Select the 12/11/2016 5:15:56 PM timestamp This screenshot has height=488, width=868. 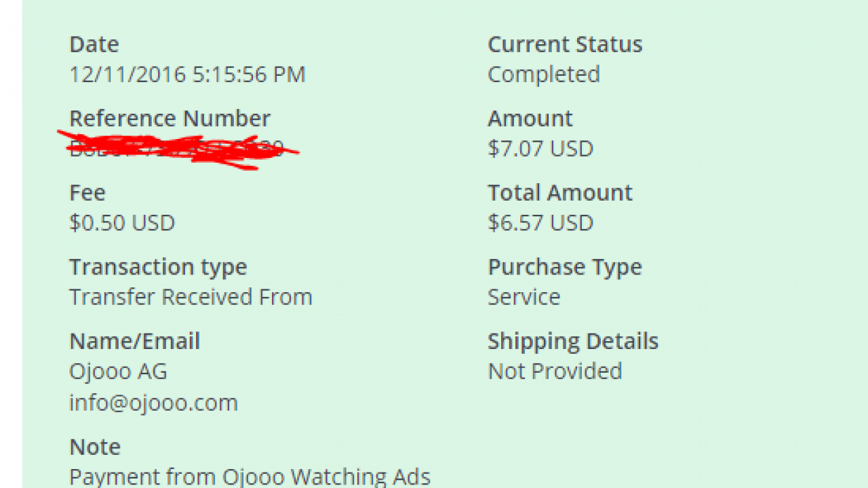pyautogui.click(x=187, y=74)
